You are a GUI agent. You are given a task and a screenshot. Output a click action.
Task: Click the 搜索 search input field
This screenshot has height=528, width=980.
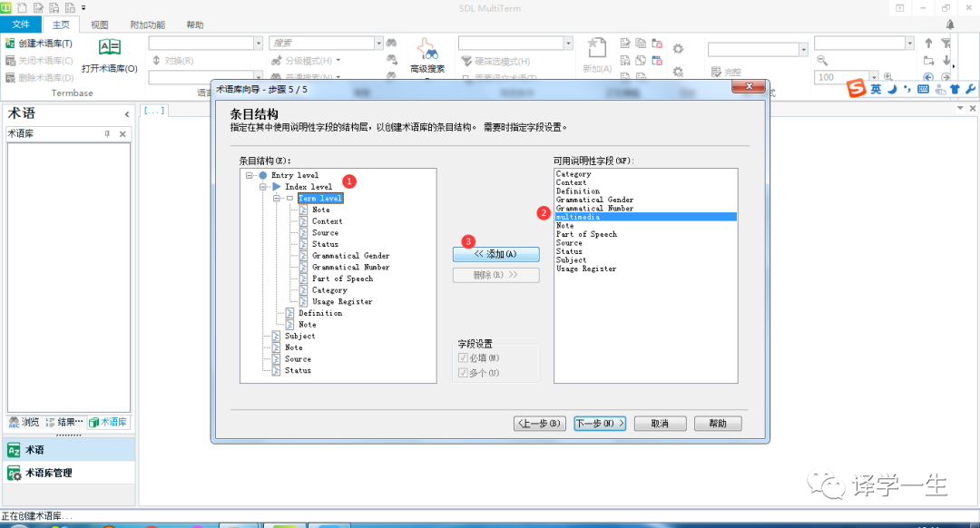coord(321,43)
